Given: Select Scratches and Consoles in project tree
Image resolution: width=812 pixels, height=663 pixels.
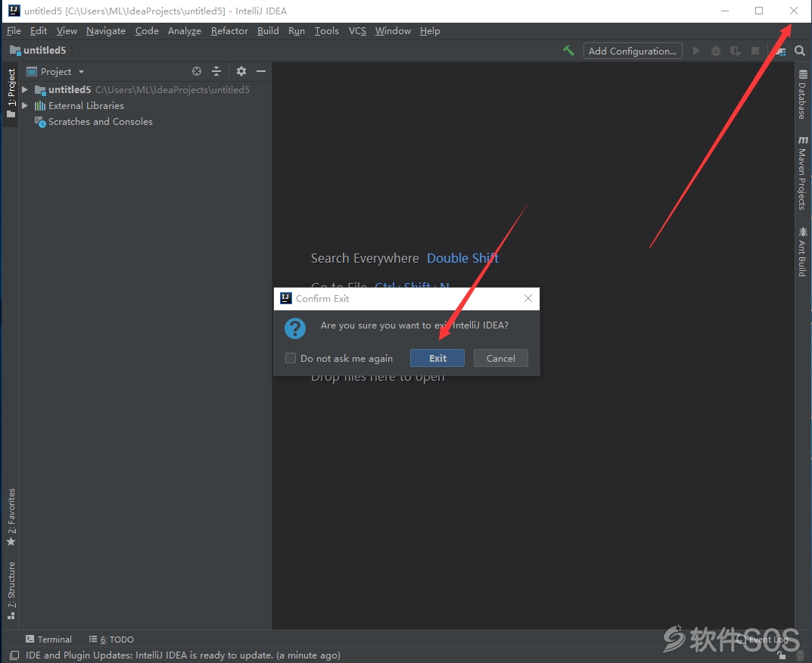Looking at the screenshot, I should 101,122.
